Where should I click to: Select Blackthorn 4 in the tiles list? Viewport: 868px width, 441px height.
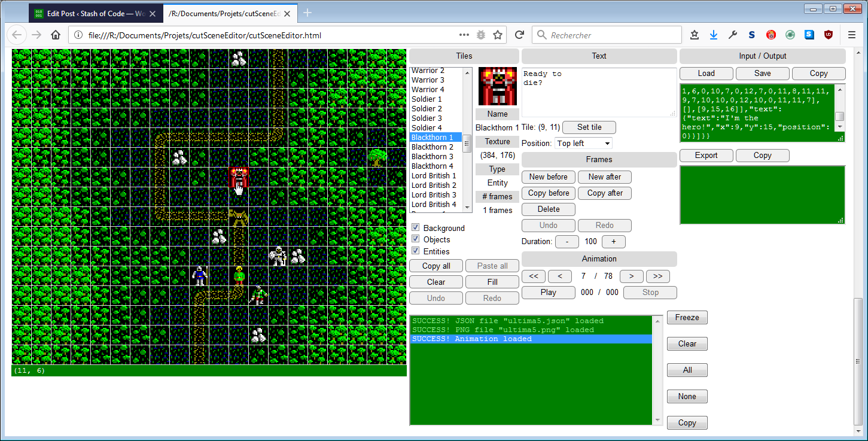click(437, 166)
